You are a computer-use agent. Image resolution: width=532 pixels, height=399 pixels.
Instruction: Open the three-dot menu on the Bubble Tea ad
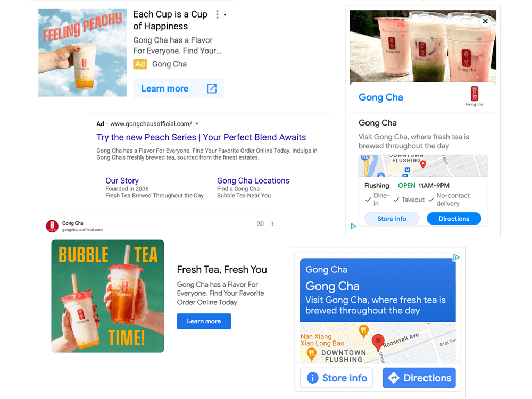pyautogui.click(x=272, y=224)
